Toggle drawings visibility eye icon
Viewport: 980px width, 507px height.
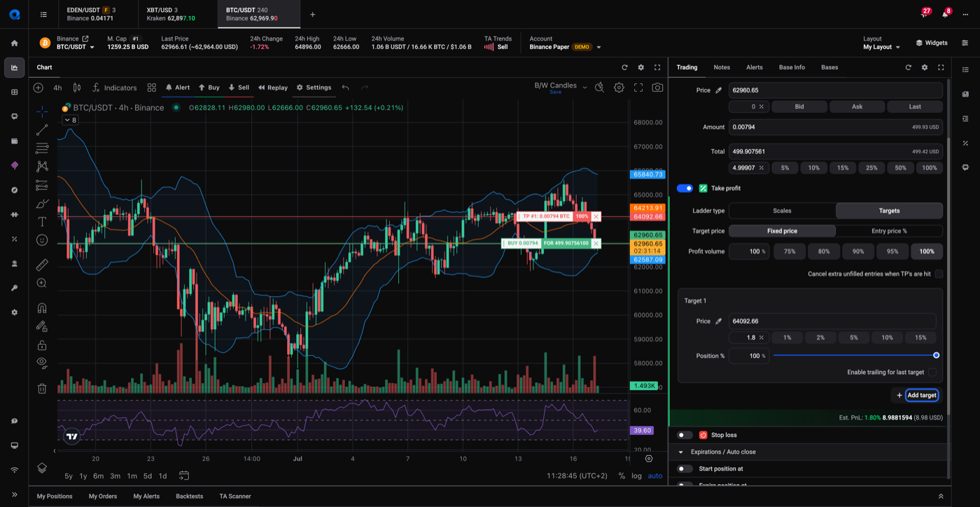tap(42, 363)
